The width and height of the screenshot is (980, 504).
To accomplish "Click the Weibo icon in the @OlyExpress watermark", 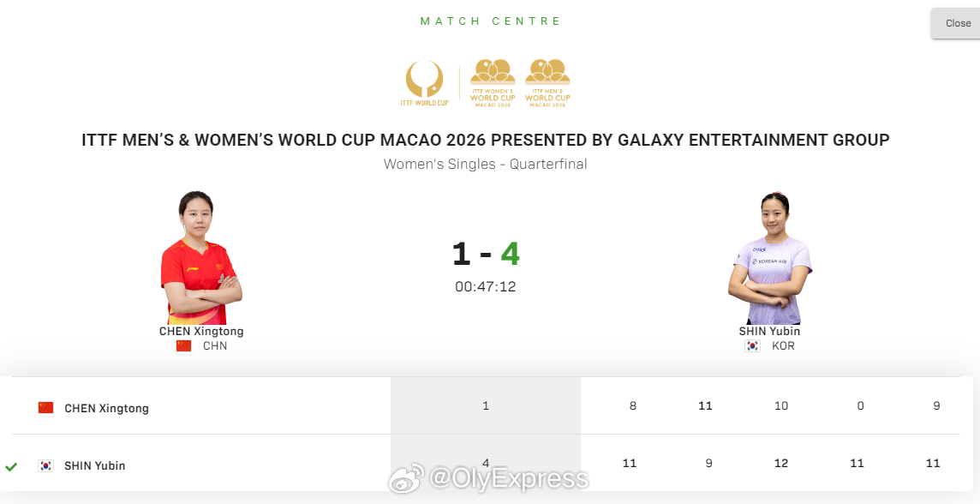I will click(x=407, y=478).
